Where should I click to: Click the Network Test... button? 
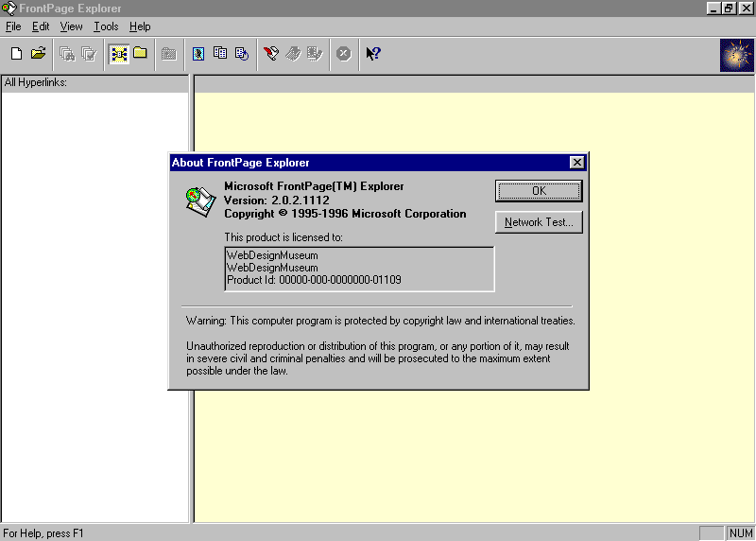539,222
